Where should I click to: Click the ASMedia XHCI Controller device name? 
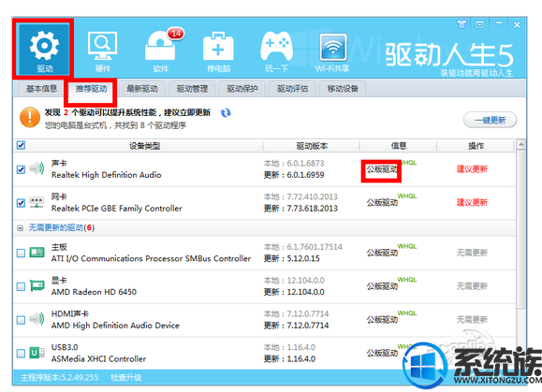click(98, 359)
